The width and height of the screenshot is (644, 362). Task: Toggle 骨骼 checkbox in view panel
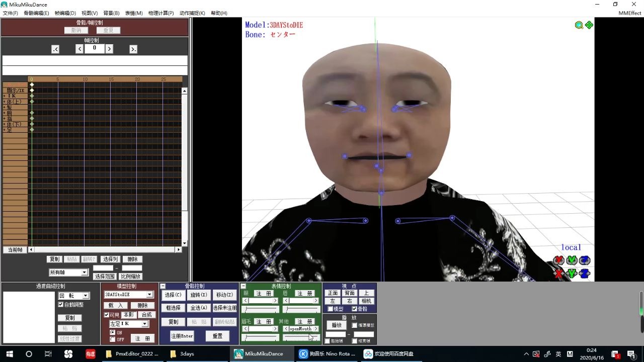[354, 309]
